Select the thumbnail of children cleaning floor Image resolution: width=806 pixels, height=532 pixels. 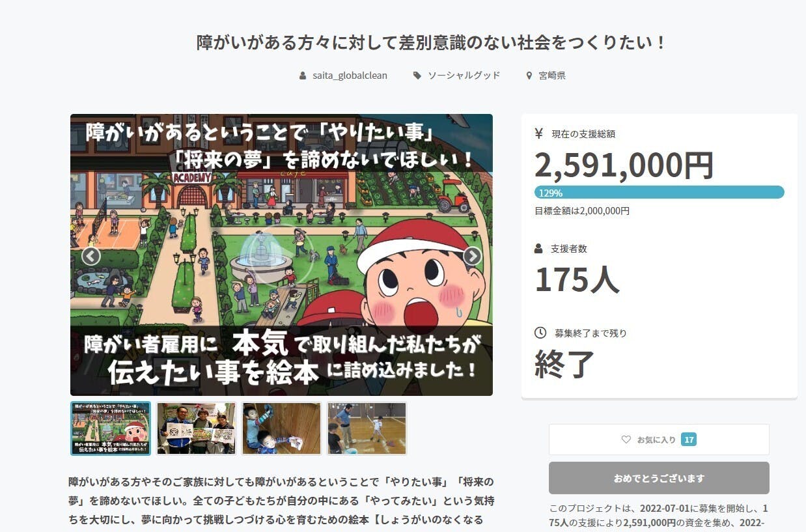[x=282, y=428]
